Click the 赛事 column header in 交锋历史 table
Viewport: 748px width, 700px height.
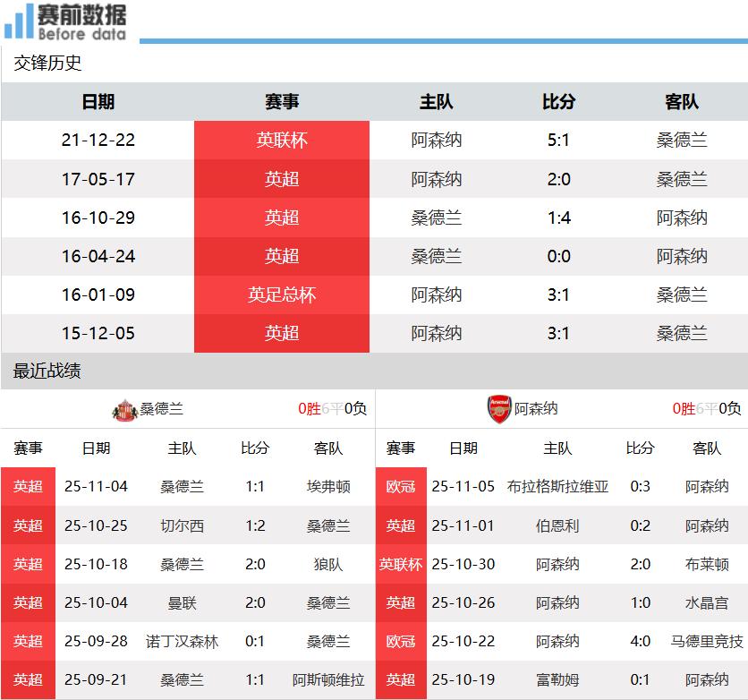[282, 102]
